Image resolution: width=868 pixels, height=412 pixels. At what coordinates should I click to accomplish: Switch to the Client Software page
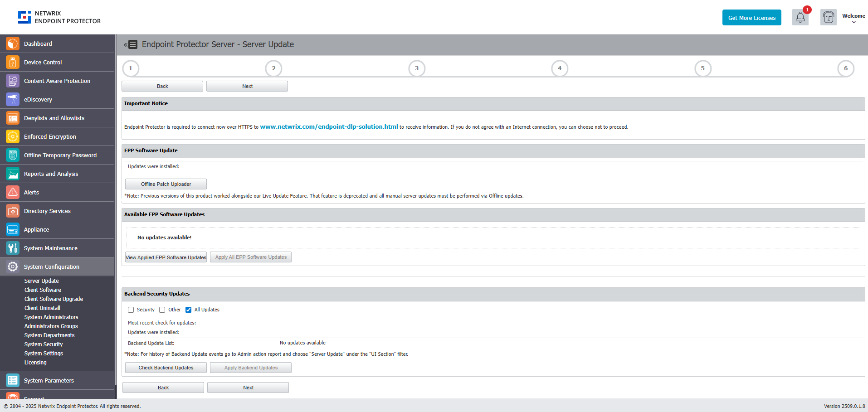click(x=42, y=290)
